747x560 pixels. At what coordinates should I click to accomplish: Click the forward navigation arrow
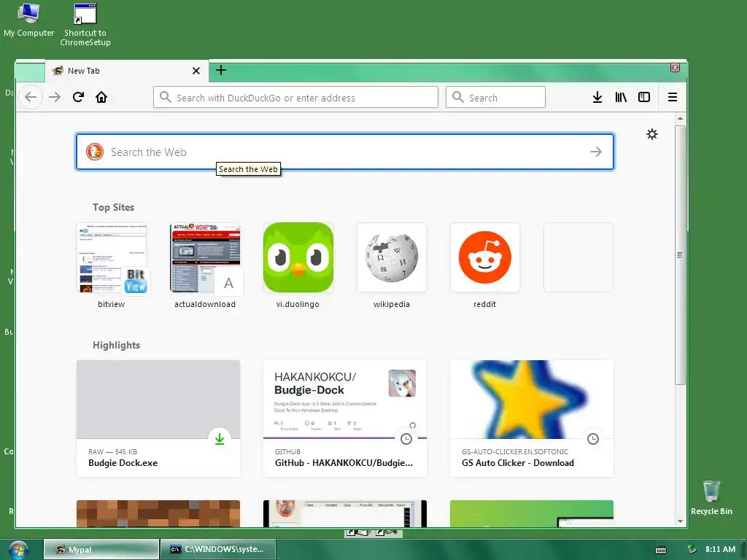coord(55,97)
